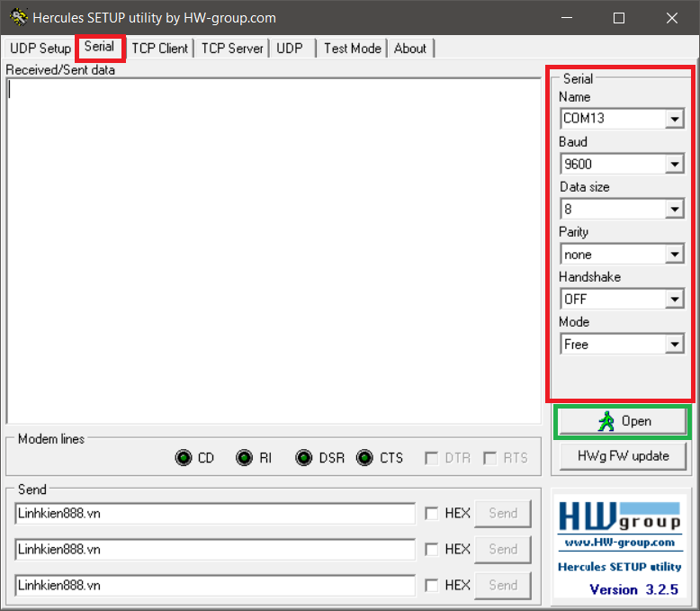Click the RI modem line indicator
700x611 pixels.
click(244, 458)
